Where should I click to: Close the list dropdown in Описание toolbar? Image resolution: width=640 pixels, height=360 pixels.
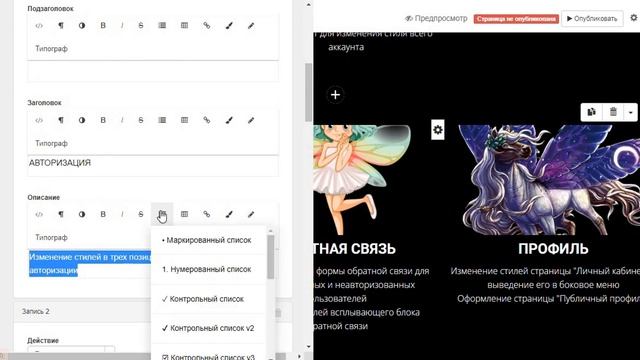click(x=162, y=214)
